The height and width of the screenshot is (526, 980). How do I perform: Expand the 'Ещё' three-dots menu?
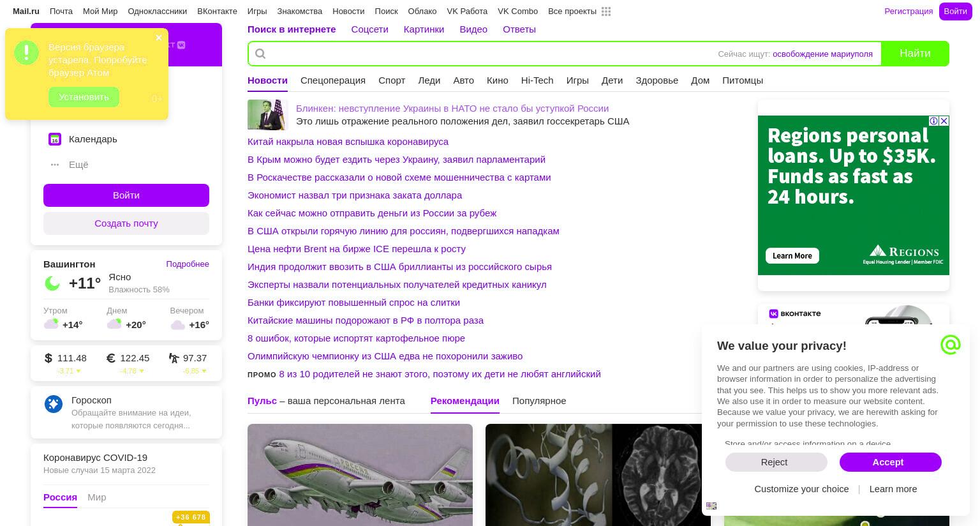click(55, 165)
